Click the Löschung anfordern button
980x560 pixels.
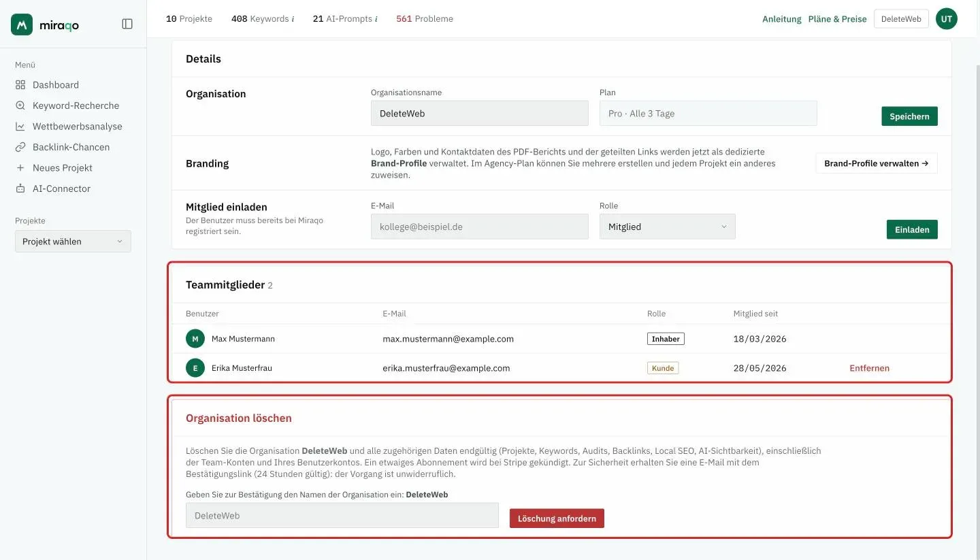557,518
